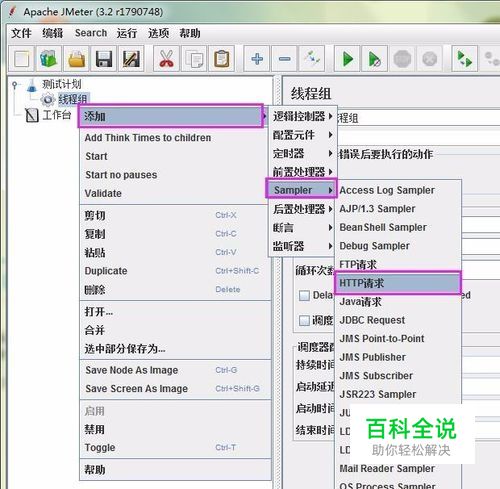The width and height of the screenshot is (500, 489).
Task: Collapse the 测试计划 tree expander handle
Action: [x=14, y=85]
